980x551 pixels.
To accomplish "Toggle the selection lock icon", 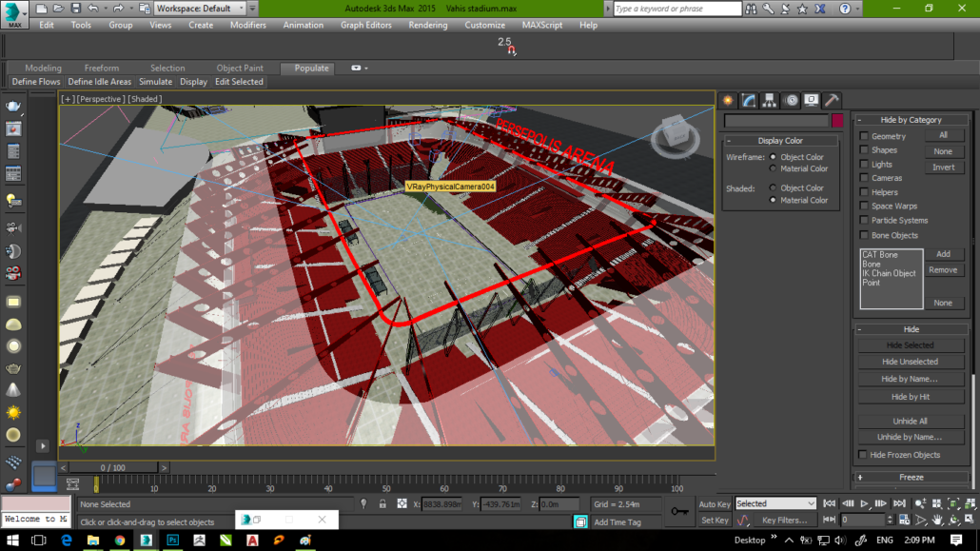I will point(382,504).
